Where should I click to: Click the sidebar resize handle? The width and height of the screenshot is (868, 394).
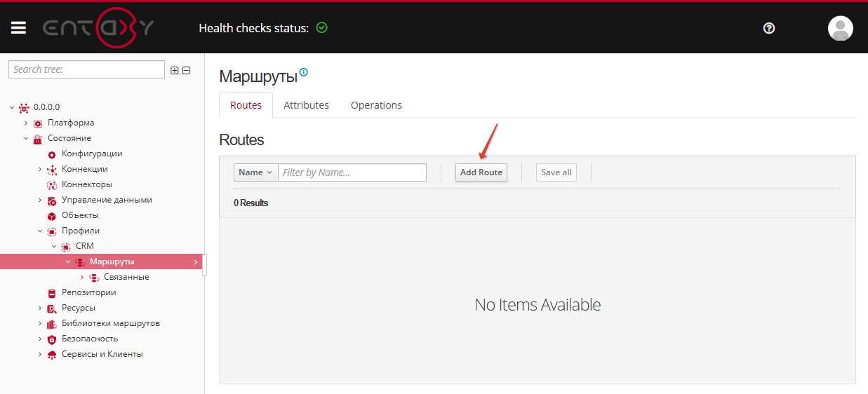tap(205, 265)
